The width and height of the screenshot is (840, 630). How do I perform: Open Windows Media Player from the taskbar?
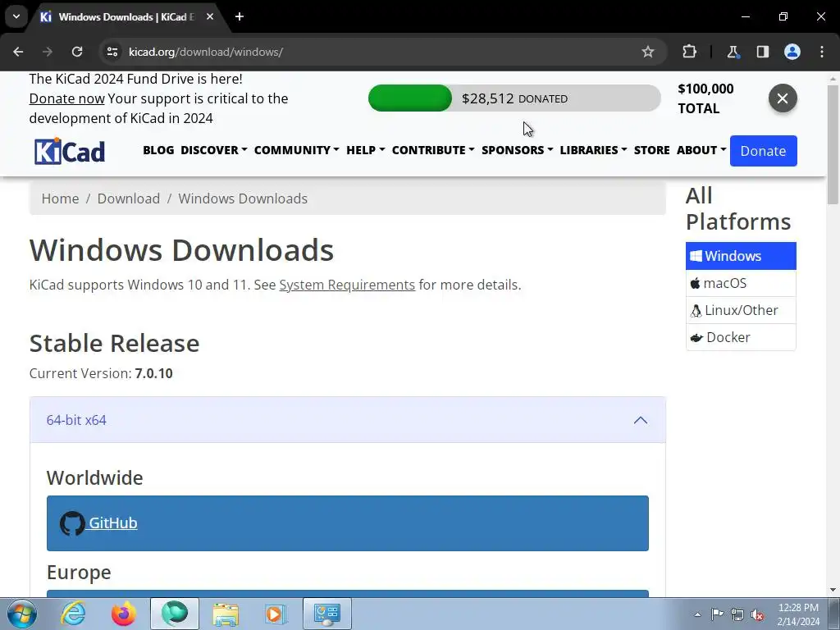coord(276,614)
